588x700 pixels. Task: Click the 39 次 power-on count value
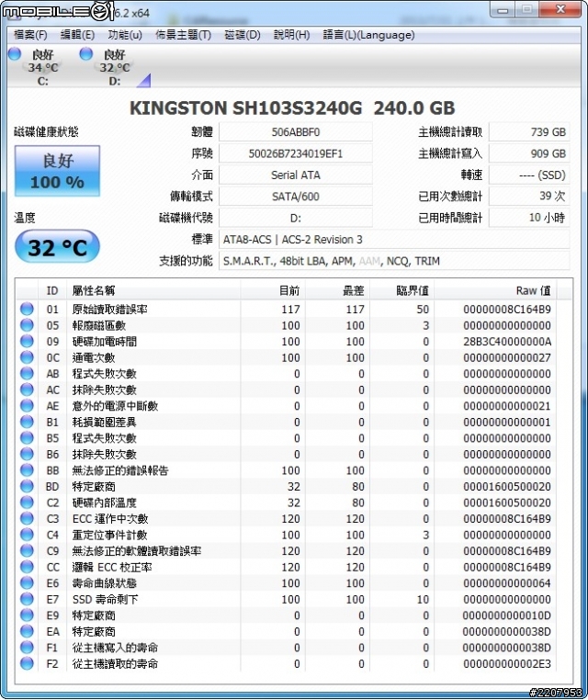(x=529, y=197)
